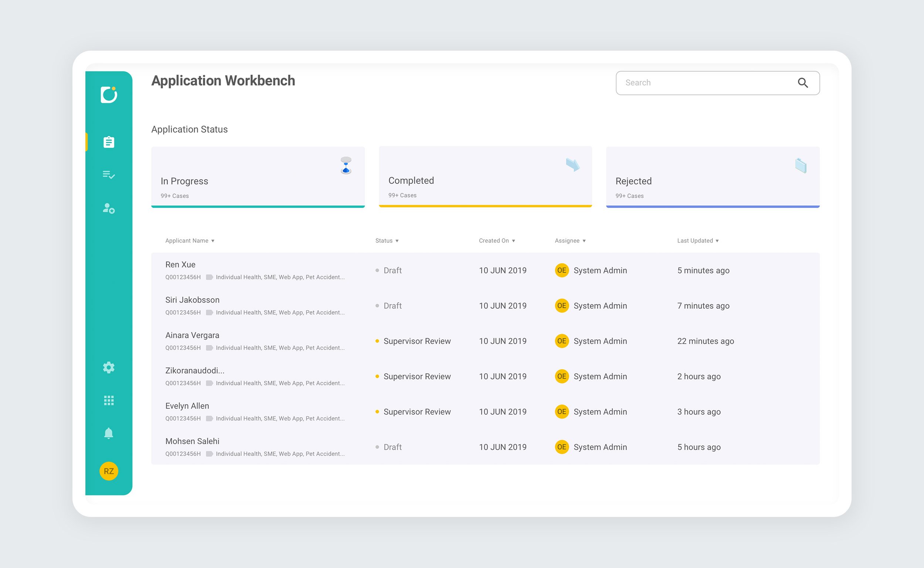Image resolution: width=924 pixels, height=568 pixels.
Task: Click System Admin in Siri Jakobsson row
Action: [x=600, y=305]
